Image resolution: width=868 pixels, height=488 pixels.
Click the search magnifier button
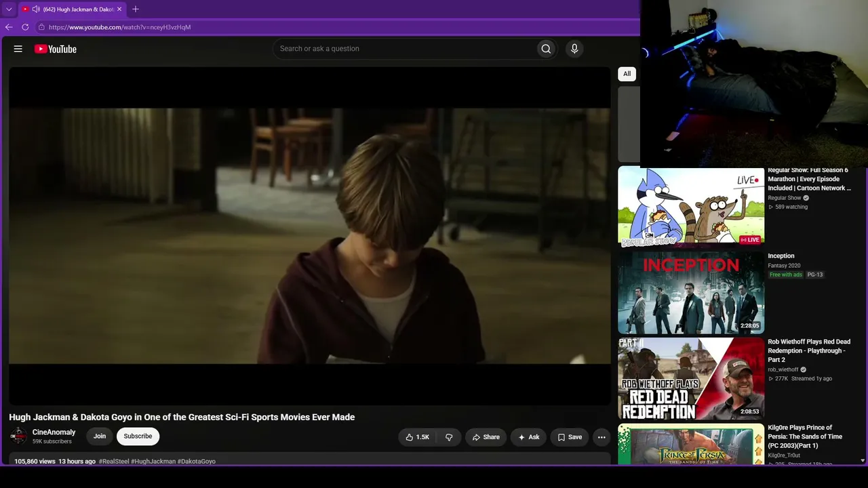tap(546, 49)
